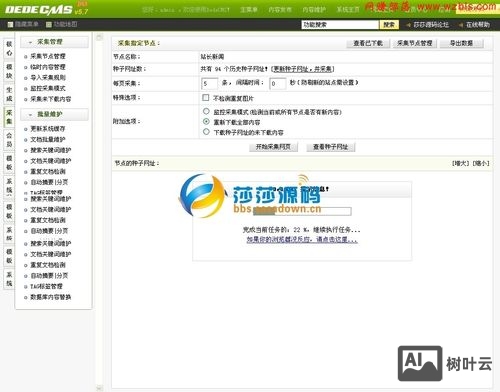Click the 查看已下载 button
The height and width of the screenshot is (392, 500).
pyautogui.click(x=368, y=43)
